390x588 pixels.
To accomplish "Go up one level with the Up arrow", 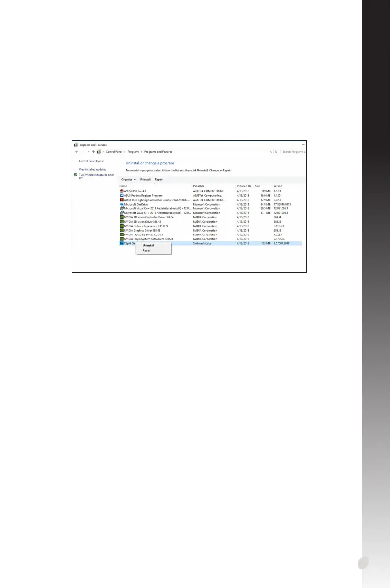I will (x=94, y=152).
